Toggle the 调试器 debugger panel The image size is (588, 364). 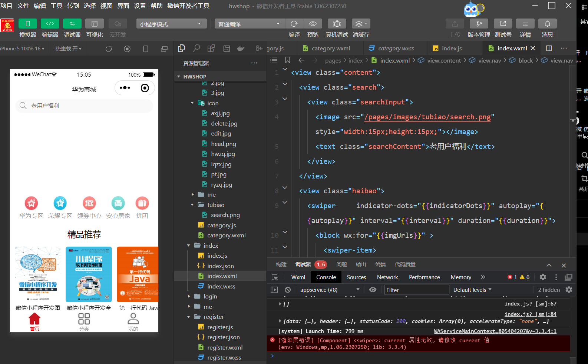tap(72, 24)
